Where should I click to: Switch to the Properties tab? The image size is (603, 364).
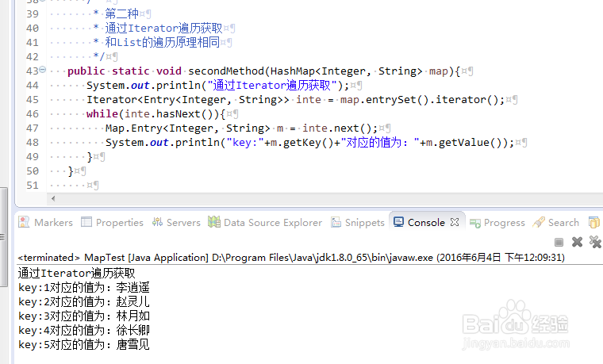(119, 223)
